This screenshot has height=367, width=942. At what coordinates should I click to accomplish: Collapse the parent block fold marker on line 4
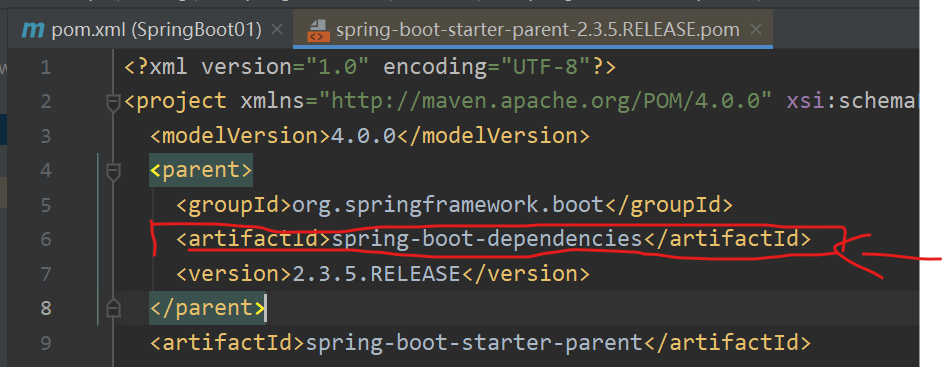coord(113,171)
